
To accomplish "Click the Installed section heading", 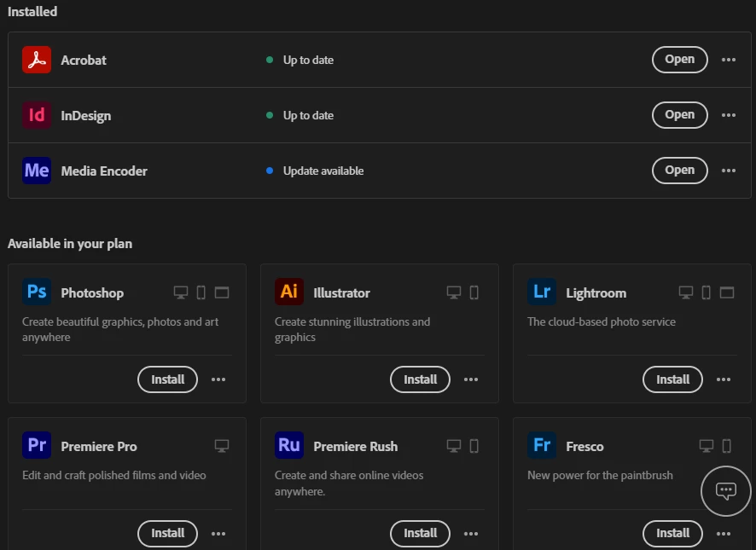I will click(x=32, y=12).
